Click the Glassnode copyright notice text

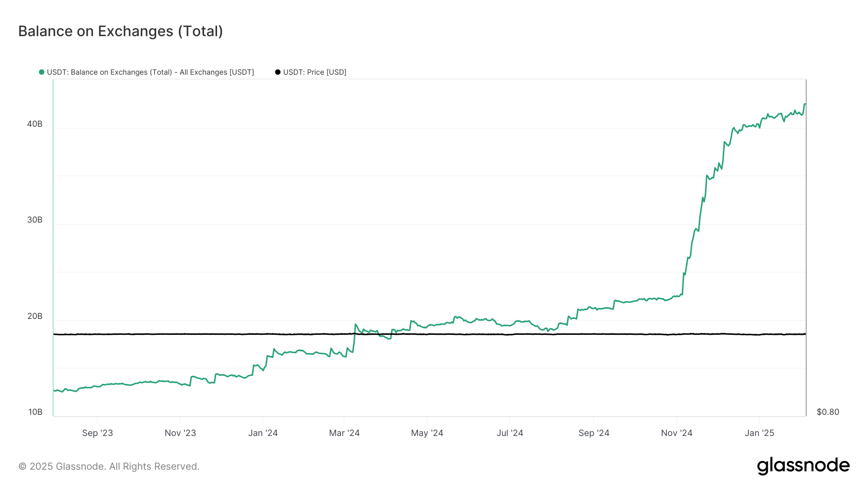[109, 467]
